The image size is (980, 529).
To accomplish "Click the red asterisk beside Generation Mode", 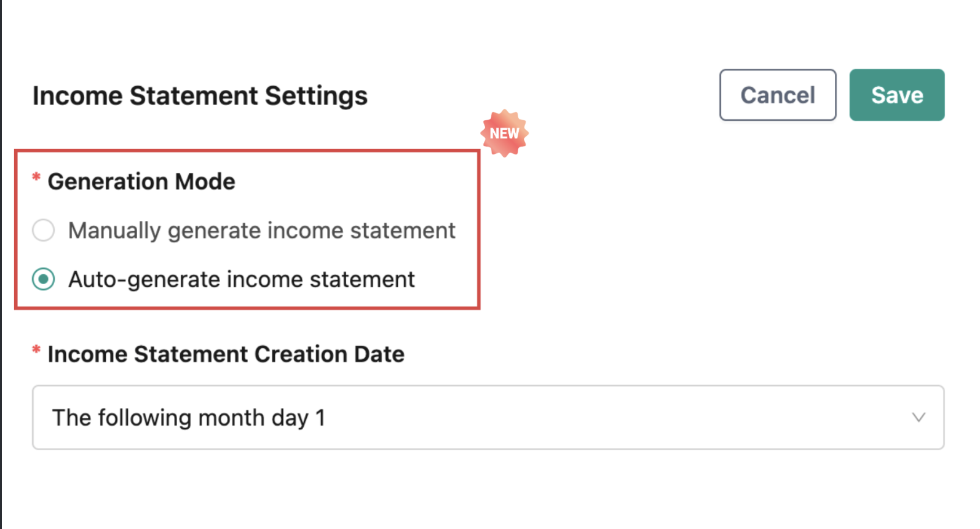I will (35, 178).
